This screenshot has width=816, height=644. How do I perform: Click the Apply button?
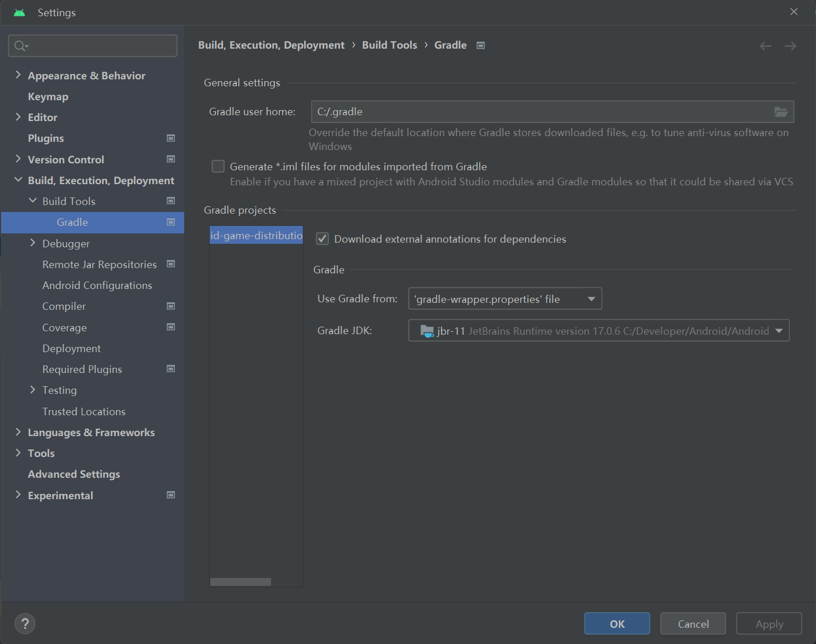click(769, 624)
